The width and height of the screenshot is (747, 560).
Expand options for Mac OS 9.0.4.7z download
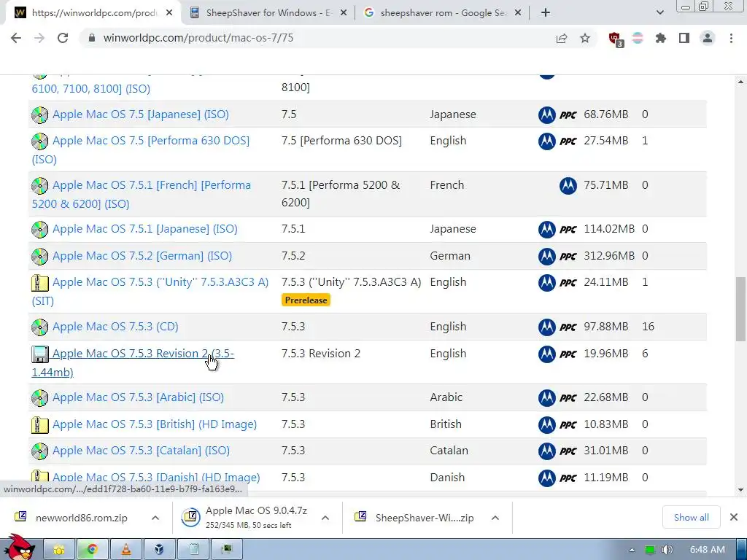pos(325,518)
